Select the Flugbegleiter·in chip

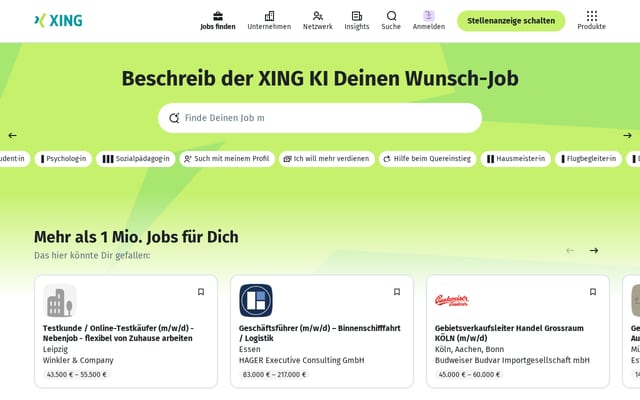588,159
